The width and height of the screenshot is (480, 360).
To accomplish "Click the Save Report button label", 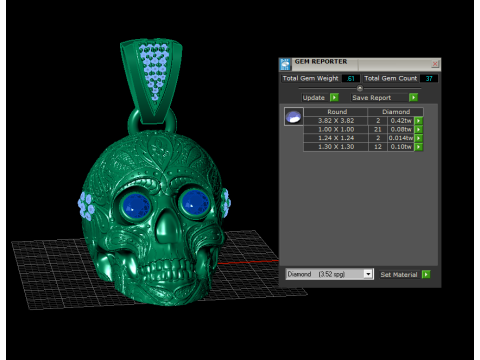I will tap(372, 98).
